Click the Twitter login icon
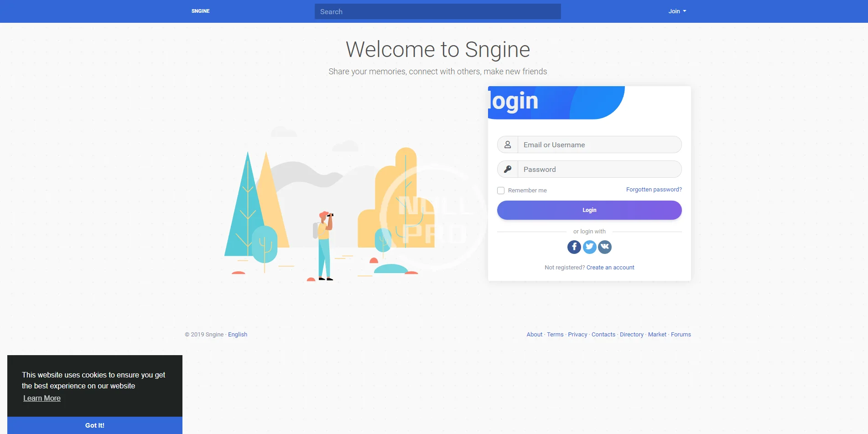868x434 pixels. [x=589, y=247]
